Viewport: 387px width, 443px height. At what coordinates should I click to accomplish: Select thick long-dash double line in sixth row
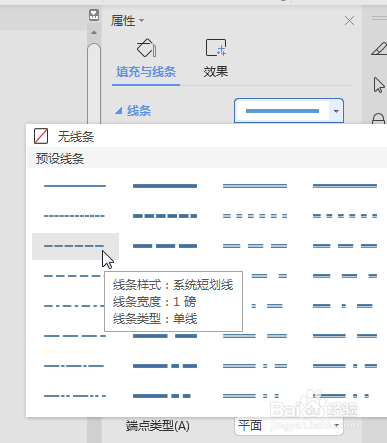pyautogui.click(x=345, y=336)
